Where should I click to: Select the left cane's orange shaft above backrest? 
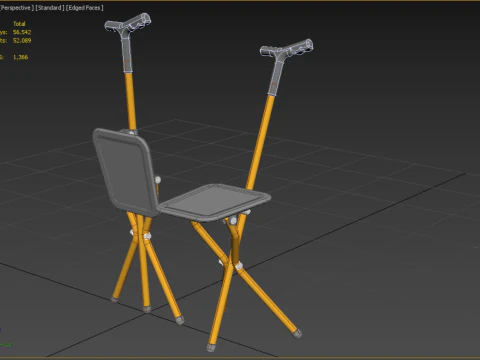coord(130,101)
